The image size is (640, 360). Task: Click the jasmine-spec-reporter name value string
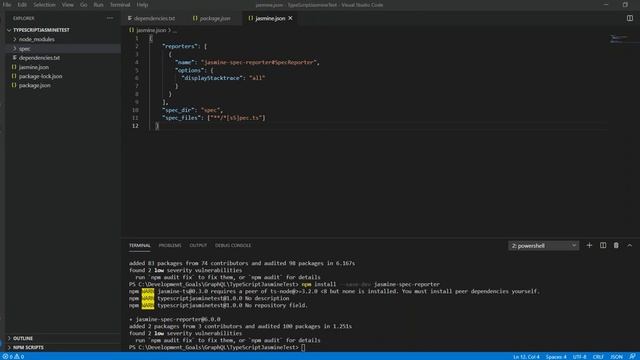pyautogui.click(x=259, y=62)
